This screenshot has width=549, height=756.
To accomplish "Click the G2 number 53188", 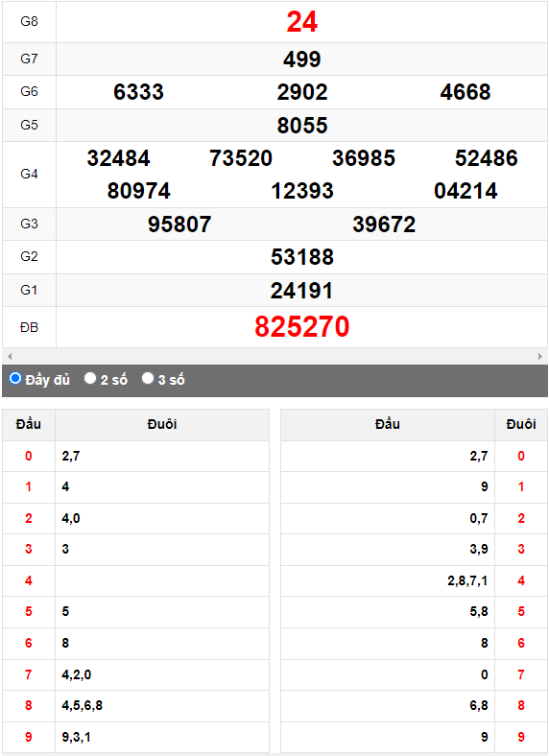I will (x=302, y=257).
